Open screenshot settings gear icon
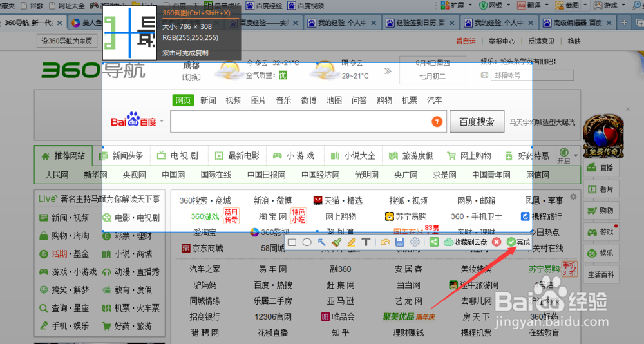The height and width of the screenshot is (344, 644). [x=415, y=242]
